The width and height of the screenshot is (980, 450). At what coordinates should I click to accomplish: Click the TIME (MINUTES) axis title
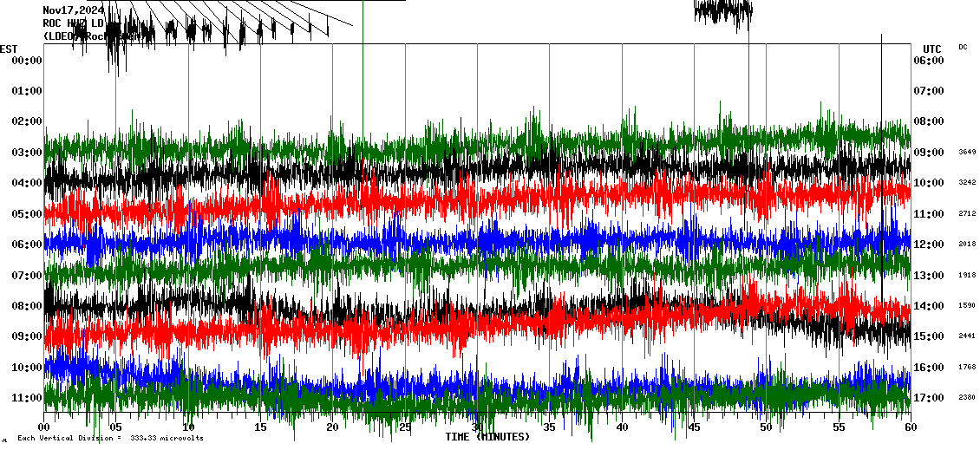coord(487,437)
